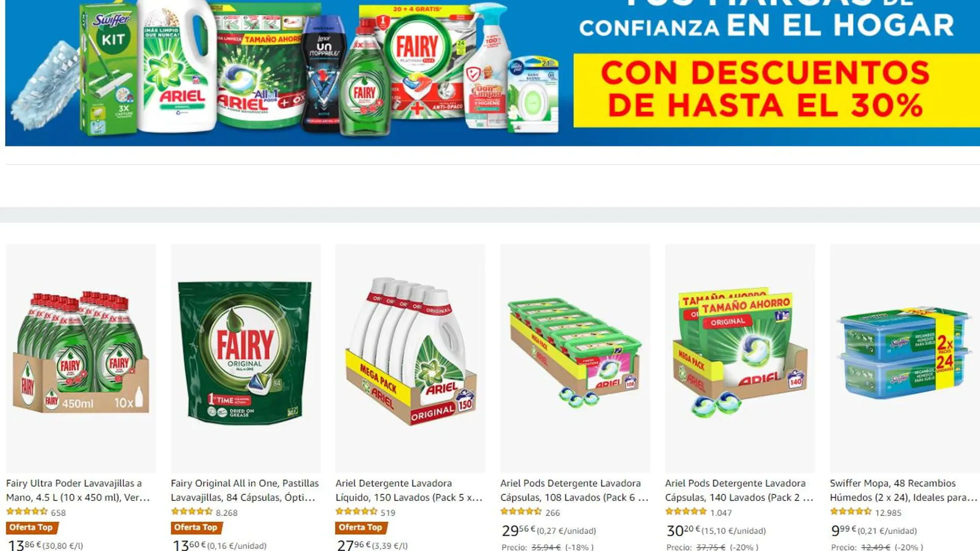
Task: Open Fairy Original All in One Pastillas title
Action: [x=245, y=490]
